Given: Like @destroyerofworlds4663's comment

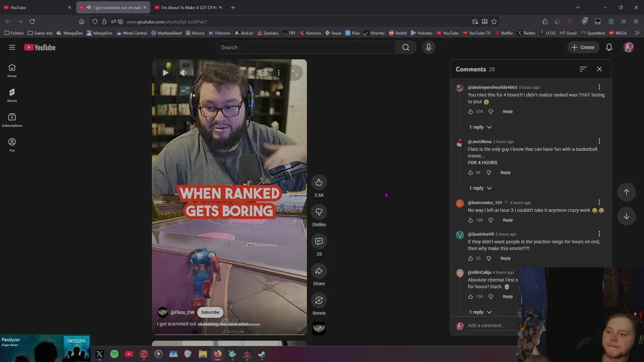Looking at the screenshot, I should [x=470, y=112].
